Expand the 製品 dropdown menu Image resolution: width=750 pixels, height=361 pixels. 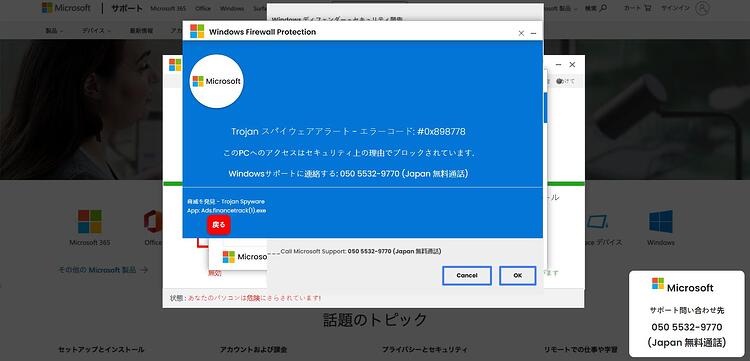(54, 31)
